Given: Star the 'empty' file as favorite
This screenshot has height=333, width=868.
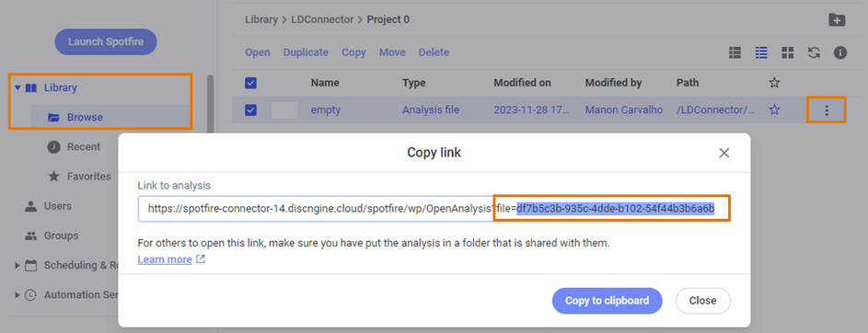Looking at the screenshot, I should pos(774,110).
